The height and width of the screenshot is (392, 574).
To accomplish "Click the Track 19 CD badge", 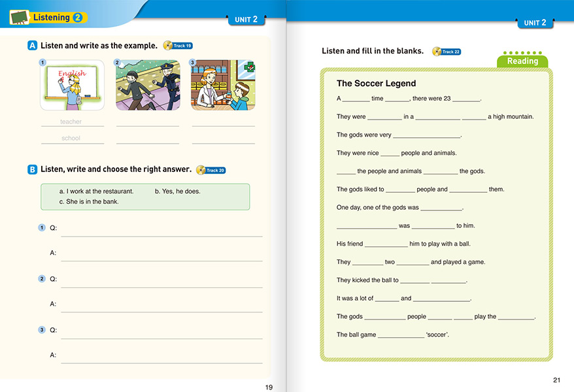I will [x=178, y=45].
